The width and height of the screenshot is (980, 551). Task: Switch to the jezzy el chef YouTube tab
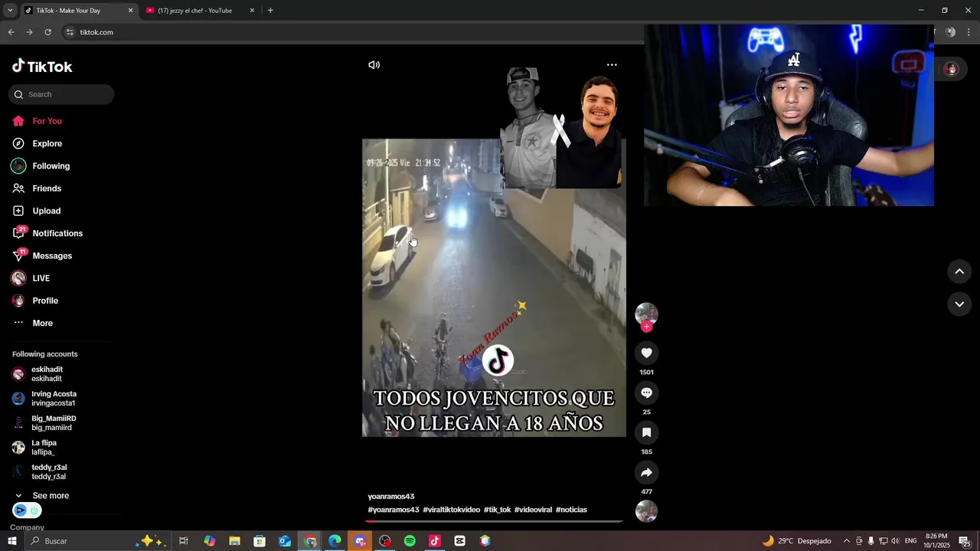tap(199, 11)
